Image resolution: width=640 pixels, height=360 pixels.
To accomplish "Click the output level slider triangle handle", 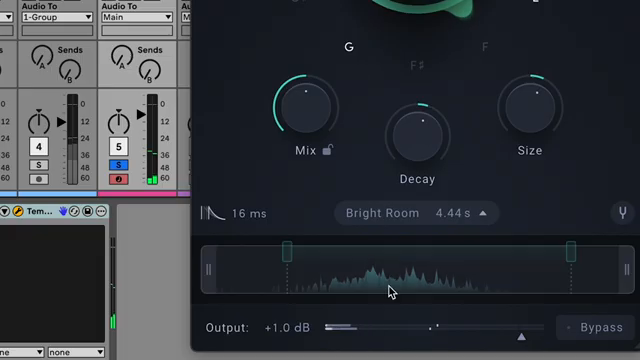I will click(x=521, y=337).
